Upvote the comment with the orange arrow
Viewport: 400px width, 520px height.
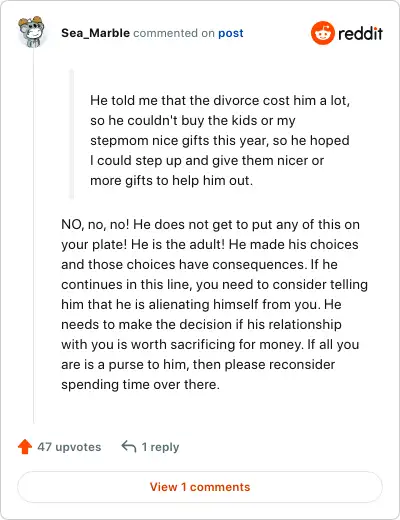click(x=25, y=447)
